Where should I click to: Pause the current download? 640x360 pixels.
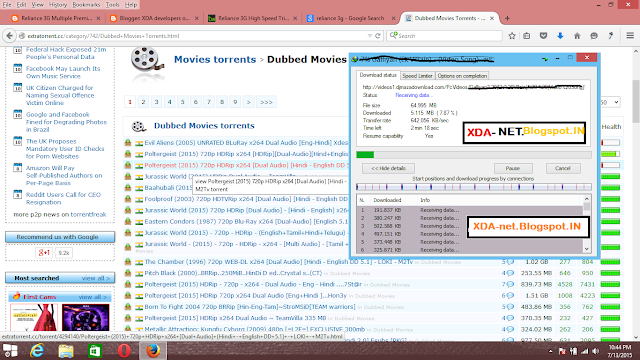[513, 168]
